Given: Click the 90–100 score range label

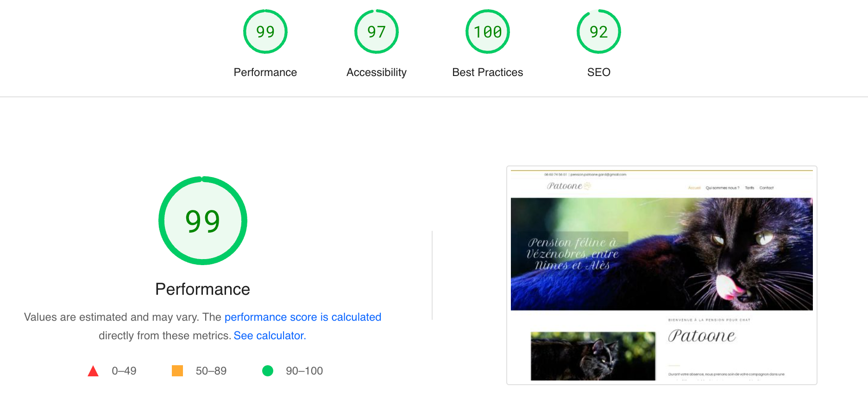Looking at the screenshot, I should pyautogui.click(x=304, y=371).
